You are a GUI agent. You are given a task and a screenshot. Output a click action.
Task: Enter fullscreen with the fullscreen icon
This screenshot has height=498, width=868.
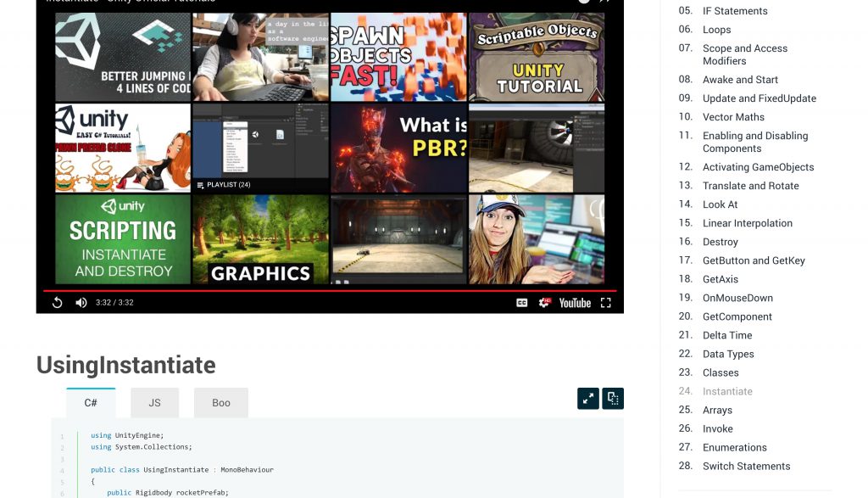click(x=605, y=303)
